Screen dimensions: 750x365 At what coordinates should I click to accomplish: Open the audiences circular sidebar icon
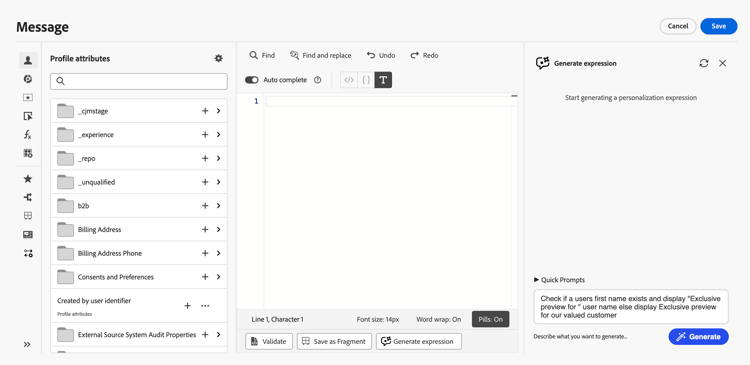[x=28, y=79]
